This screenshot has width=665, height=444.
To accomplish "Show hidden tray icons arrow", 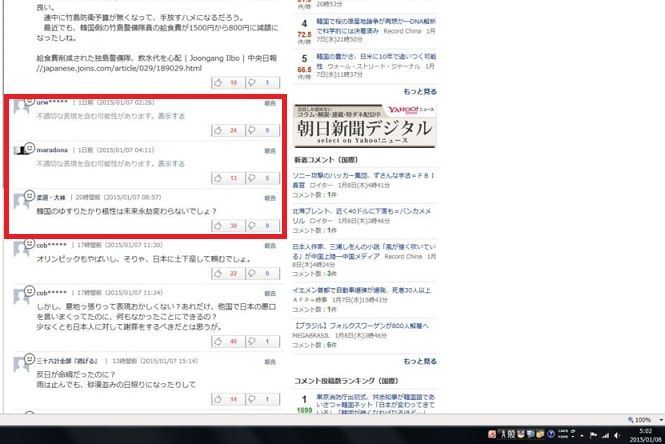I will (x=582, y=436).
